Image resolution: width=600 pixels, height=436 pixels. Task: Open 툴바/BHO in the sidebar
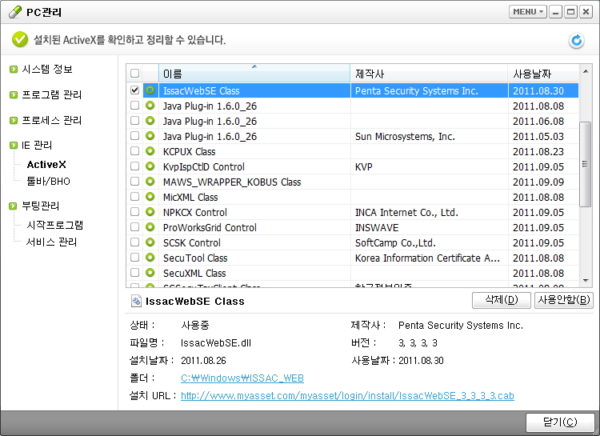coord(49,181)
